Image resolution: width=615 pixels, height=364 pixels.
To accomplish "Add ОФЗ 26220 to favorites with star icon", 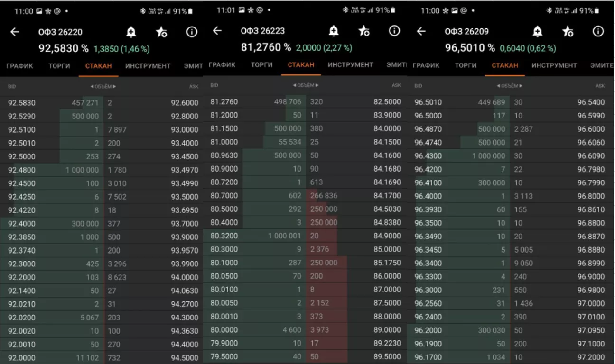I will (161, 32).
